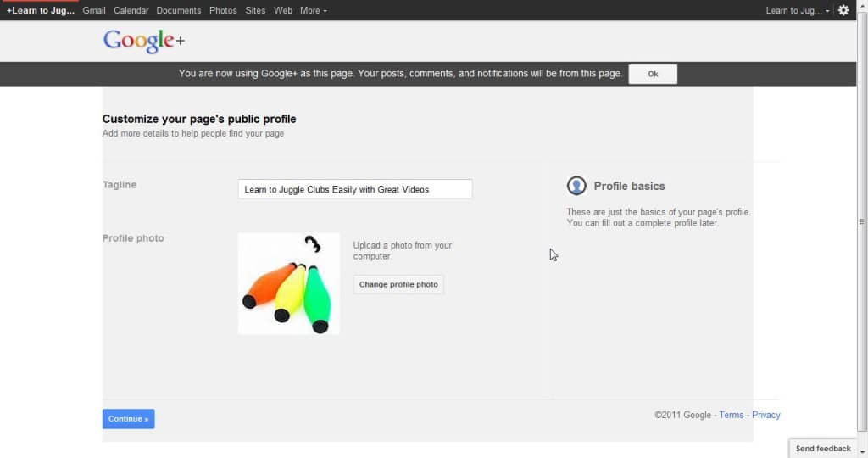Click the Continue button

tap(129, 419)
